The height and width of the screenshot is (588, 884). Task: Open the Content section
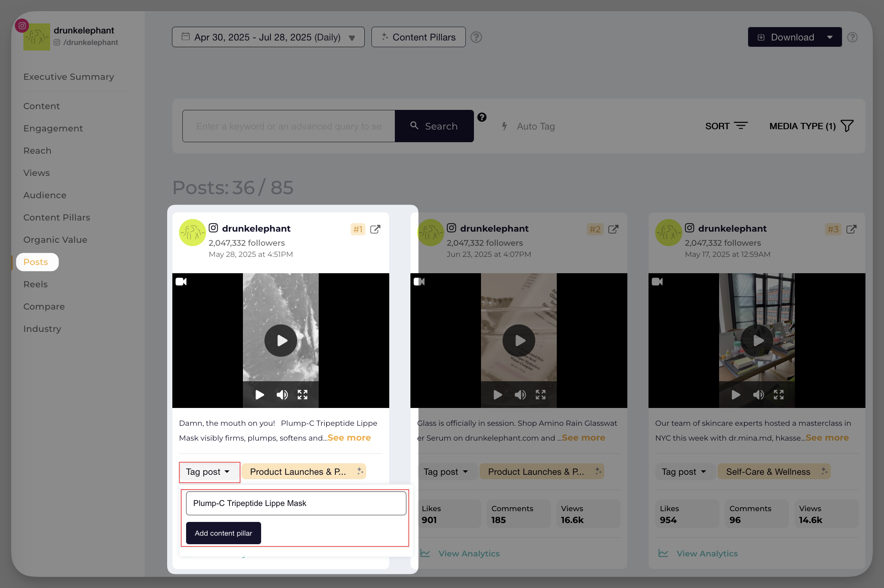pos(42,106)
